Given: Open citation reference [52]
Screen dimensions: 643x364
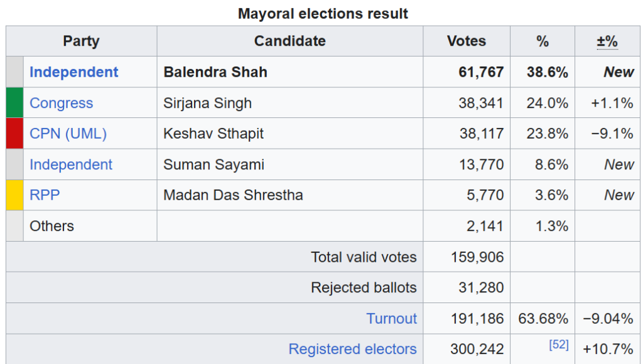Looking at the screenshot, I should 559,344.
